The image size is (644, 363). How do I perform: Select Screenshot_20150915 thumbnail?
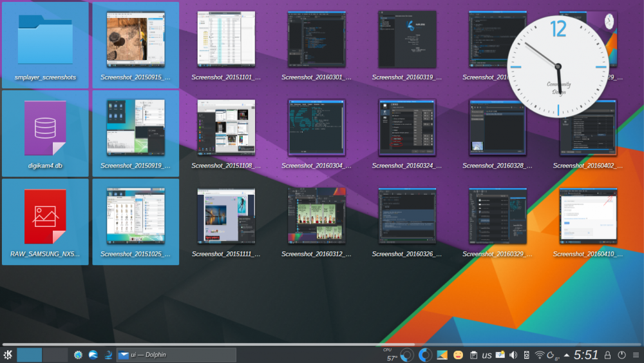(135, 39)
